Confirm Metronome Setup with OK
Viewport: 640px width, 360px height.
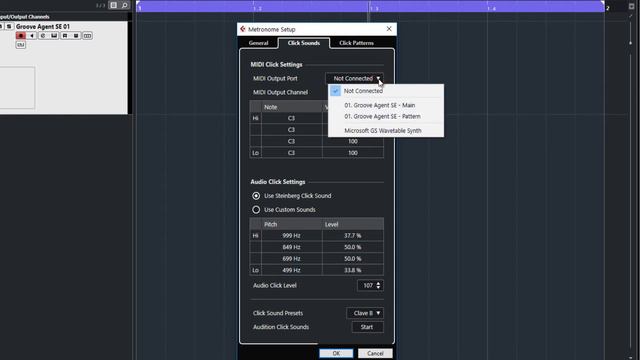(336, 353)
